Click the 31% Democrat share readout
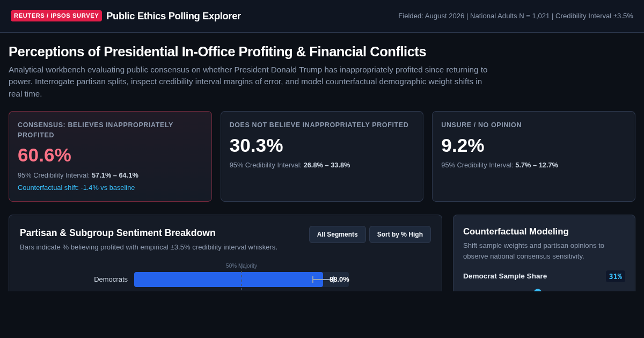This screenshot has height=338, width=644. click(x=616, y=276)
